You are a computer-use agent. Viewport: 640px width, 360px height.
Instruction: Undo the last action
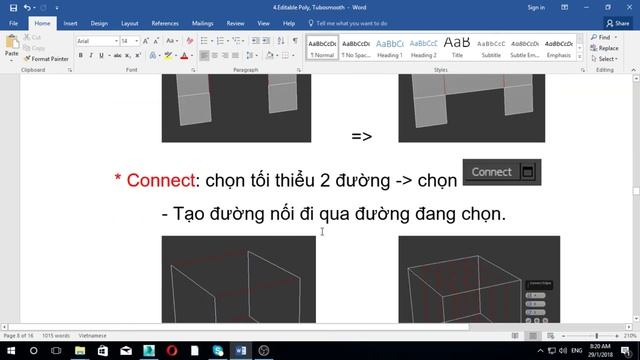(x=27, y=8)
